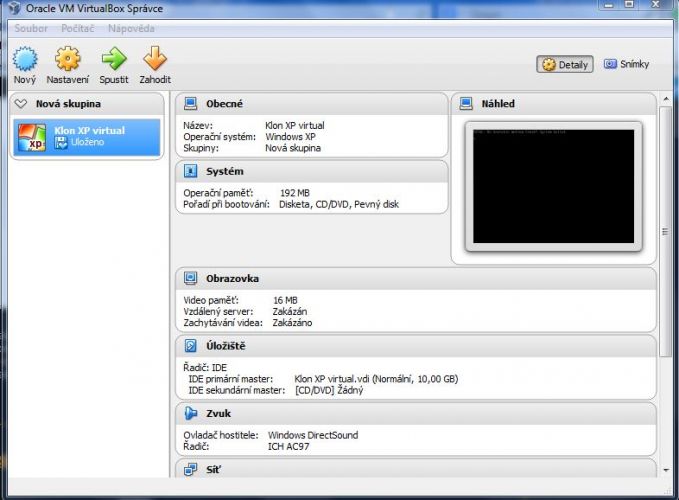The width and height of the screenshot is (679, 500).
Task: Click the Zvuk section speaker icon
Action: 191,413
